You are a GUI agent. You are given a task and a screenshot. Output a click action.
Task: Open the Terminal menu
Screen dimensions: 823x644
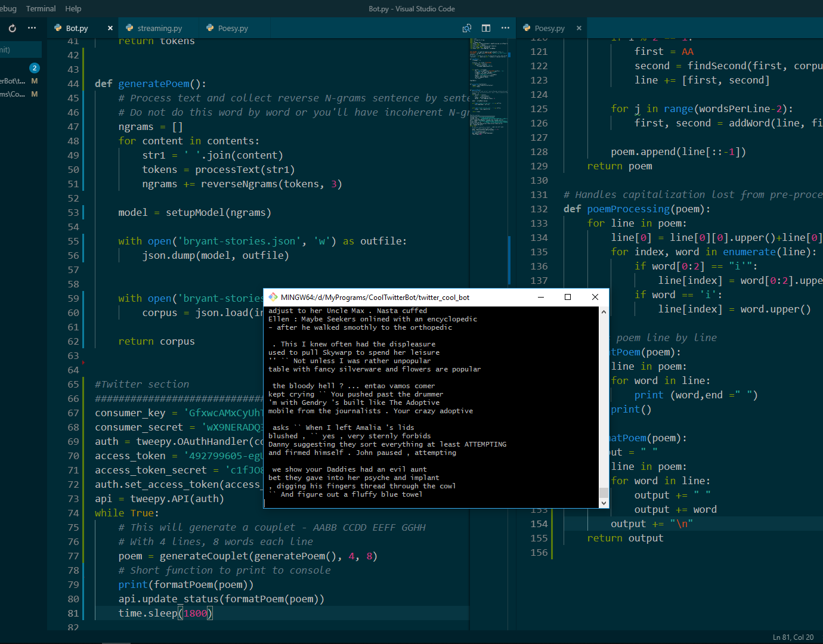coord(41,8)
